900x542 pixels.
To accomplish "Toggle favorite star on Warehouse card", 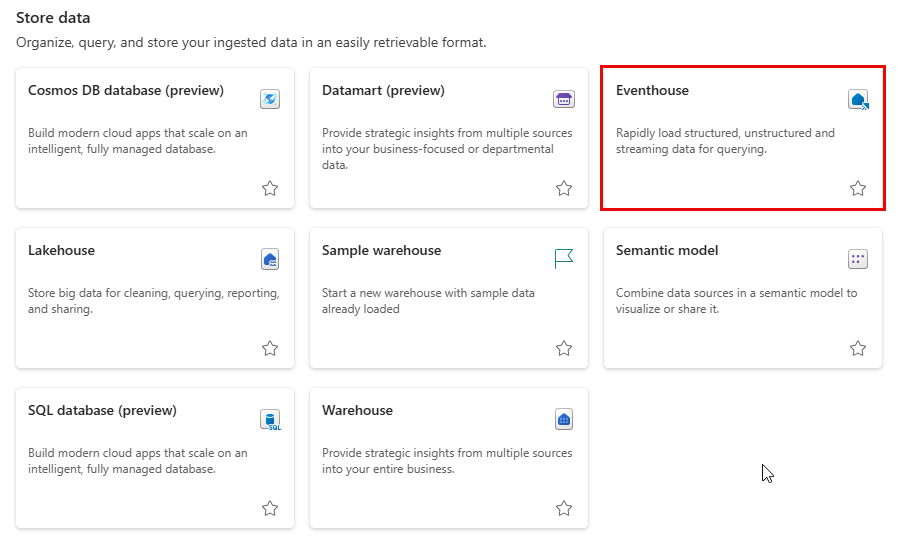I will point(564,508).
